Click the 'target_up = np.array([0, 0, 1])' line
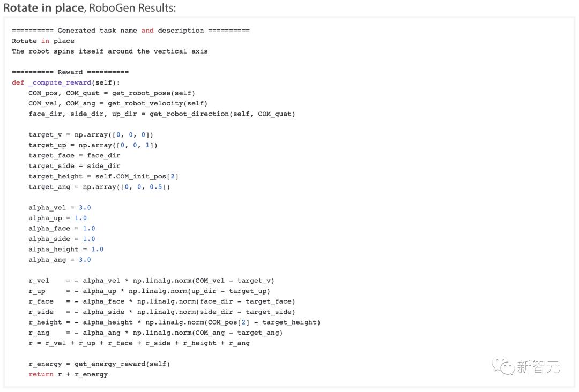Screen dimensions: 579x392 click(93, 145)
